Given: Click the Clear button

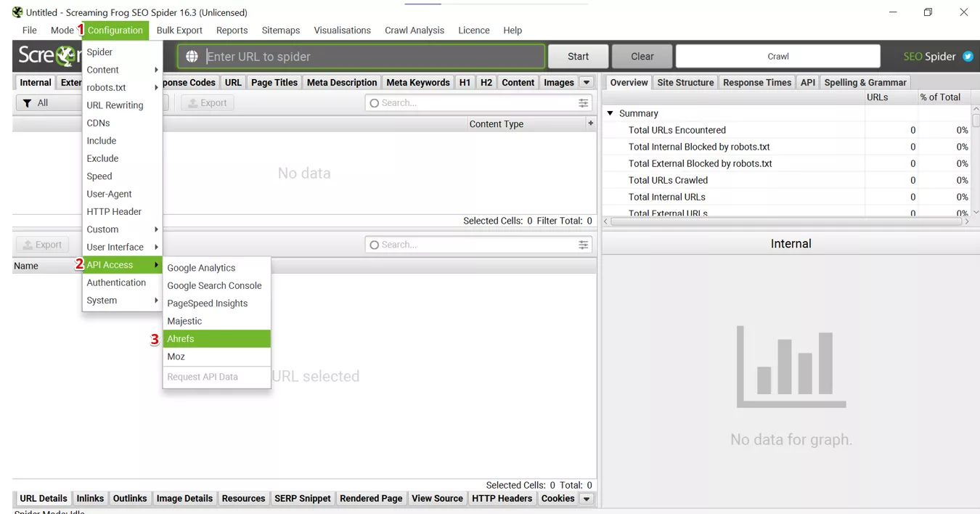Looking at the screenshot, I should point(642,57).
